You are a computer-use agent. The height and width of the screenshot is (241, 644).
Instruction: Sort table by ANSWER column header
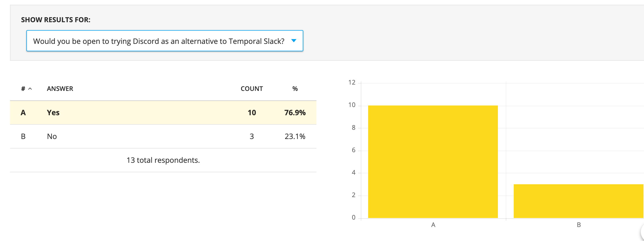click(x=60, y=89)
